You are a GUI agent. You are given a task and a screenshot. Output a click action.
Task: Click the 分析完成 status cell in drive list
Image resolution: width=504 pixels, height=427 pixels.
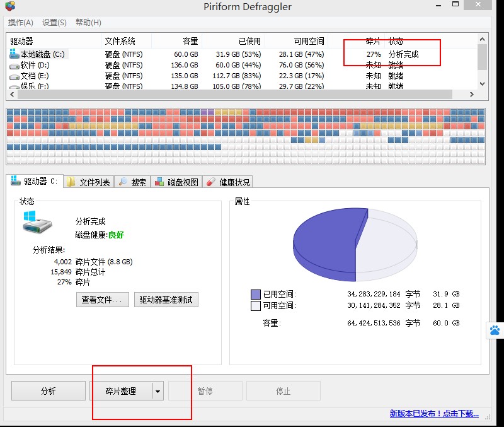point(404,54)
